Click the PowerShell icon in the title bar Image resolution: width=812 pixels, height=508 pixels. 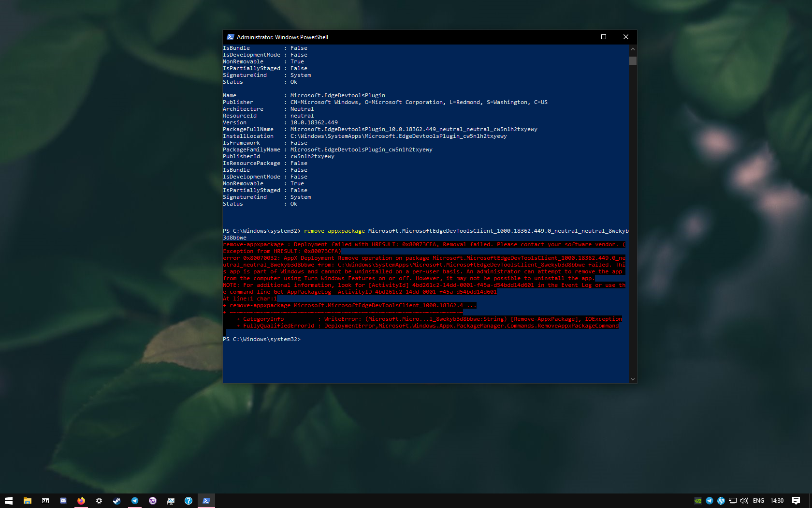pyautogui.click(x=231, y=37)
